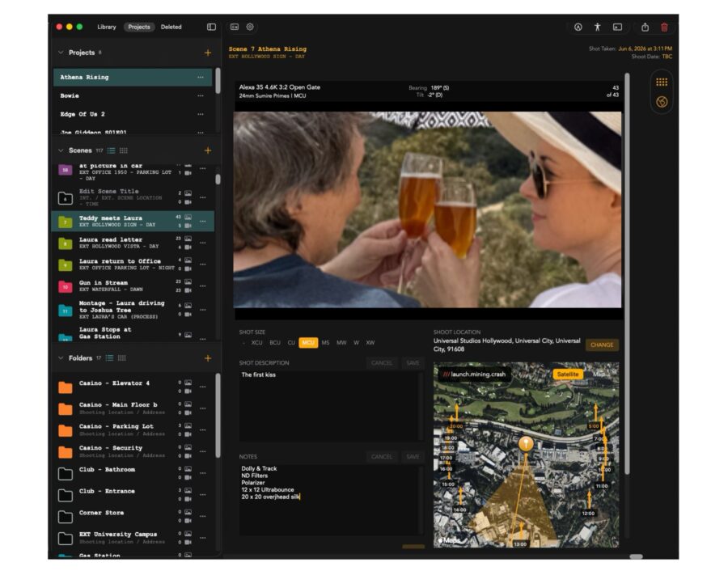Open more options for Casino - Elevator 4

tap(203, 387)
